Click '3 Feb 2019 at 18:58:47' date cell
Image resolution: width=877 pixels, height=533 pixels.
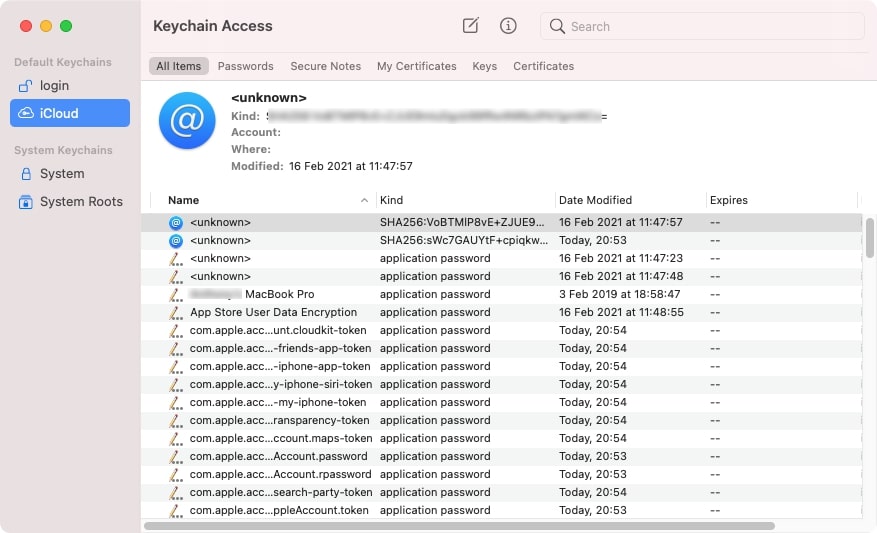click(620, 295)
